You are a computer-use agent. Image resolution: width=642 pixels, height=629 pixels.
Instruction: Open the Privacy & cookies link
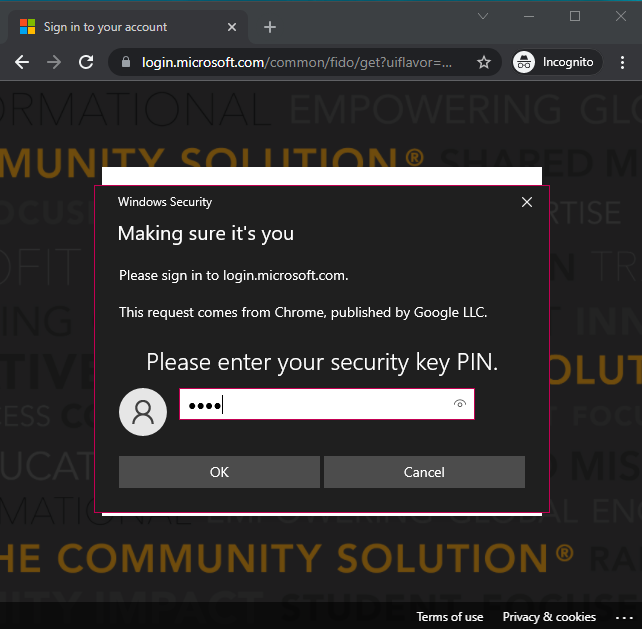[549, 617]
